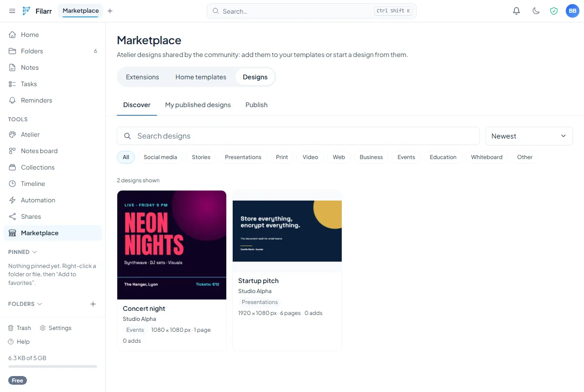
Task: Open Collections tool
Action: tap(52, 167)
